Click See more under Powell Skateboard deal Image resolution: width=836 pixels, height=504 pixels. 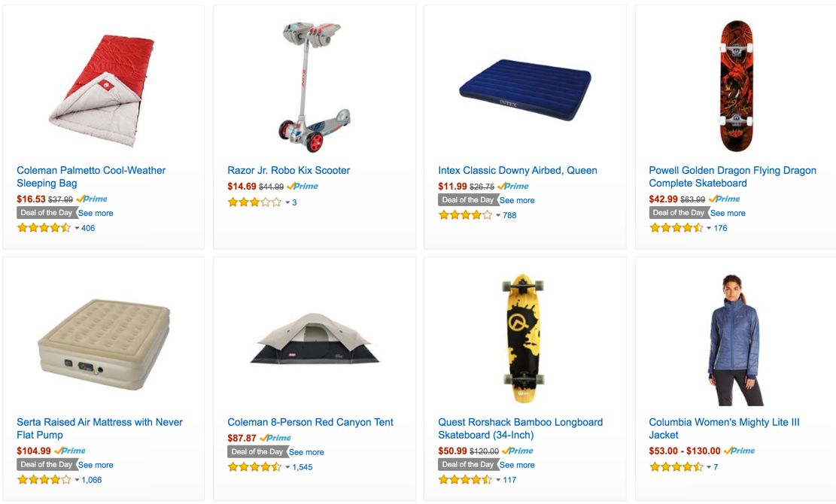click(x=728, y=213)
